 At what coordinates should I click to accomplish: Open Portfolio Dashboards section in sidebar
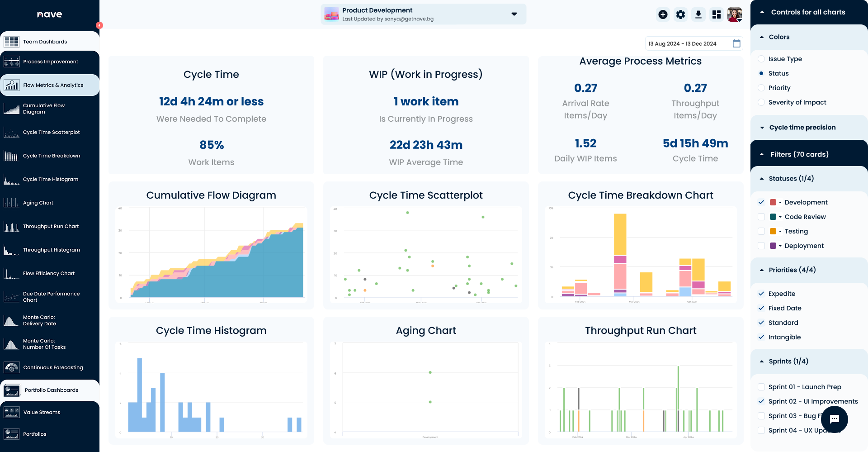coord(51,390)
